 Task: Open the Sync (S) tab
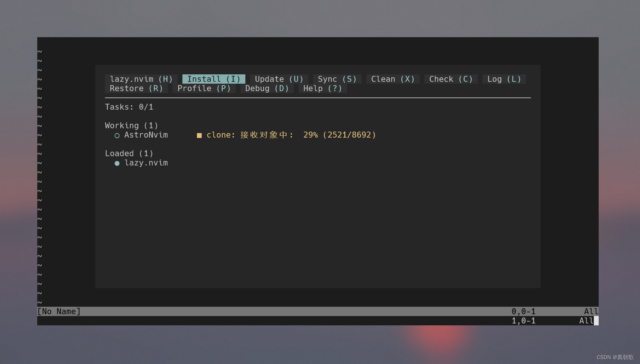[x=337, y=79]
